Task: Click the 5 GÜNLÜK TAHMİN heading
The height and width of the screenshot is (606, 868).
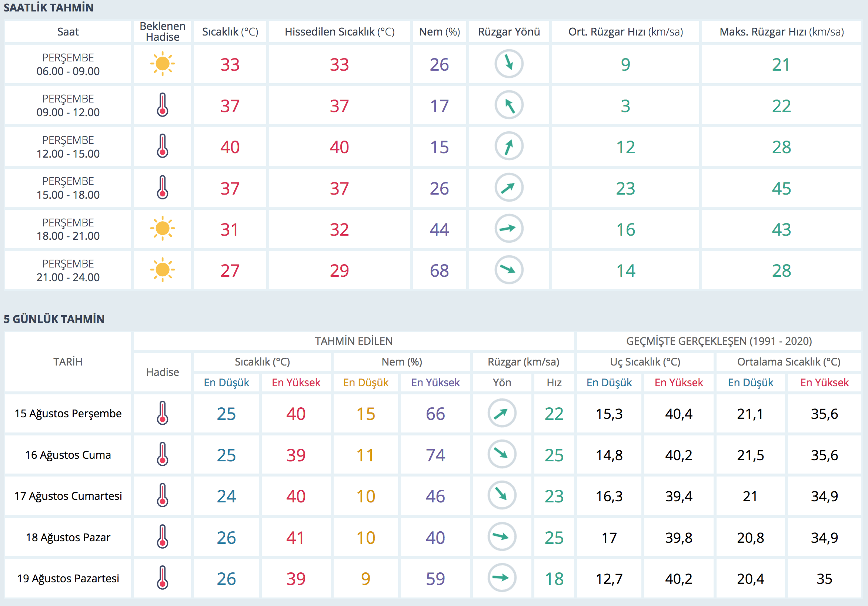Action: pos(54,319)
